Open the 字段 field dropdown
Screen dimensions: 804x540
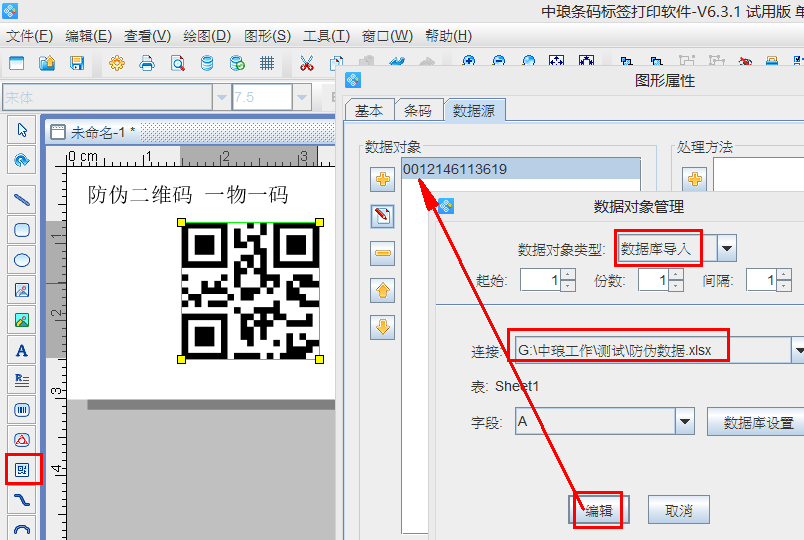[685, 422]
